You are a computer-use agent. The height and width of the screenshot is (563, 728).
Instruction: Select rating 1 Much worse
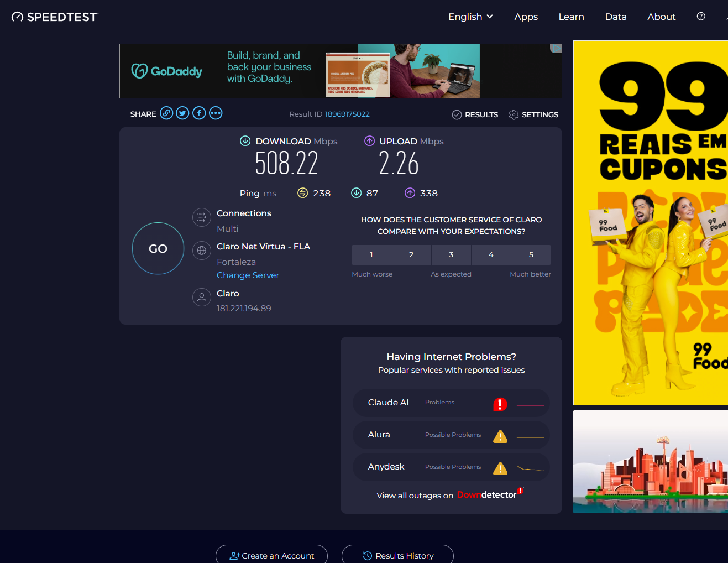[x=371, y=255]
